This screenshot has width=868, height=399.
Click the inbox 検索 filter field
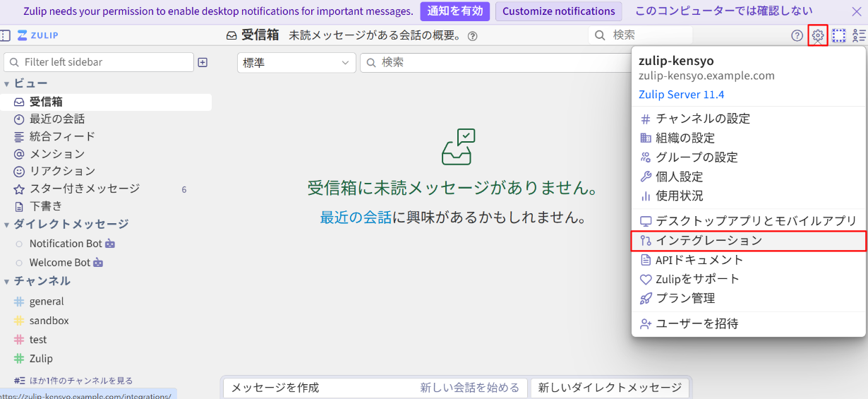coord(494,62)
